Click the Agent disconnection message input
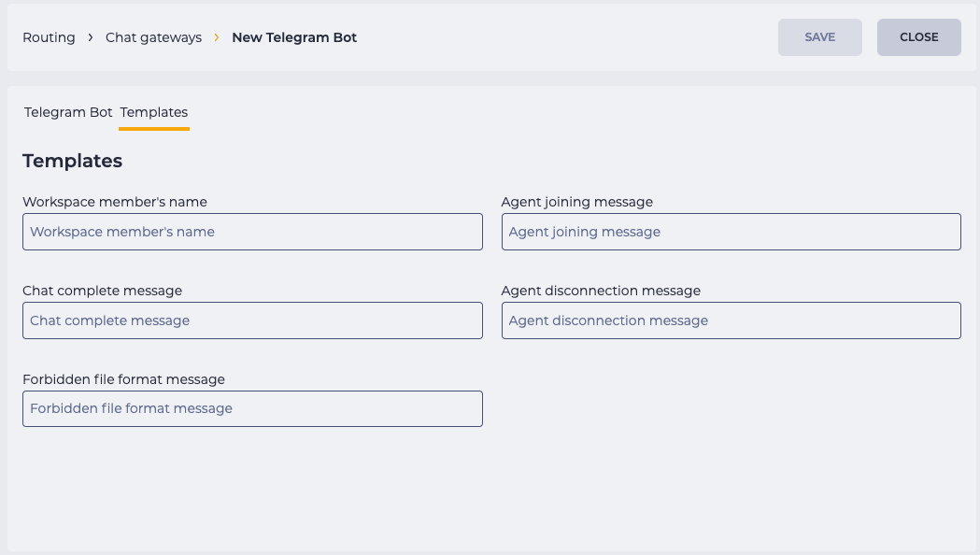The width and height of the screenshot is (980, 555). pos(731,320)
